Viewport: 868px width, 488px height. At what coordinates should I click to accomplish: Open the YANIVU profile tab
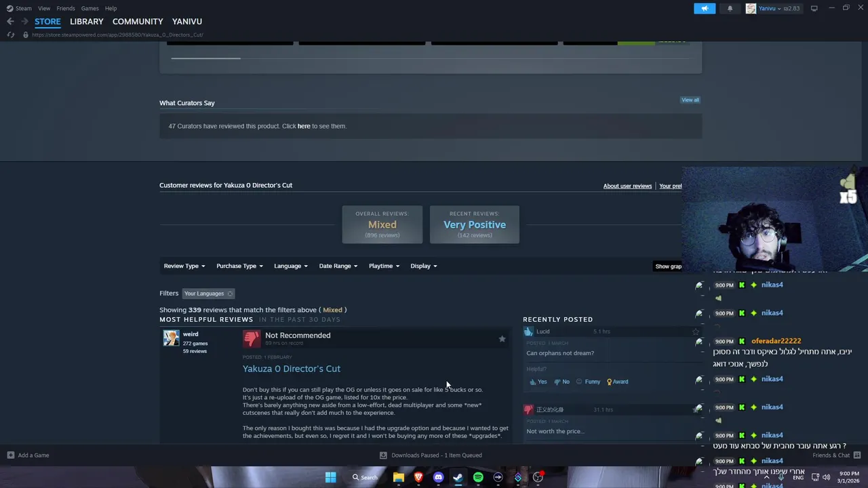click(187, 22)
